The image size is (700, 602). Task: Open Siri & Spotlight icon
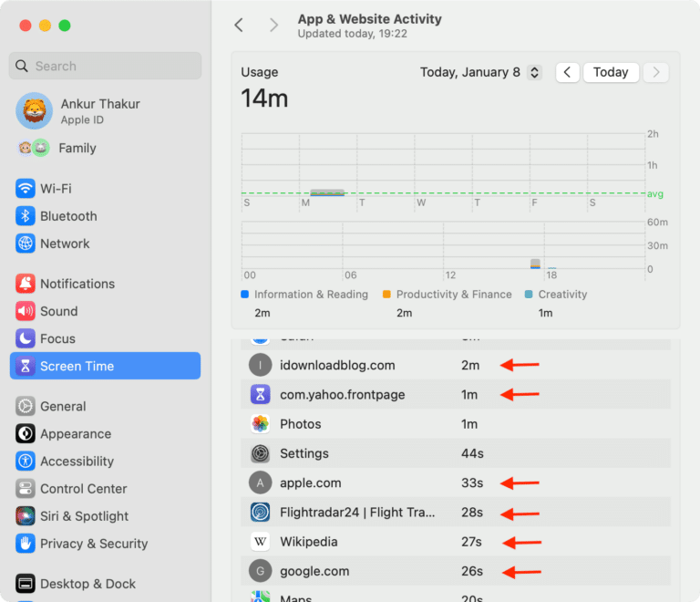tap(26, 516)
